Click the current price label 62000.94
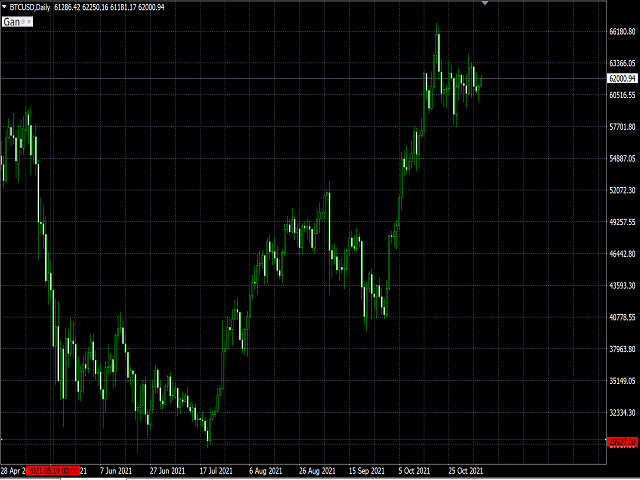 coord(622,78)
